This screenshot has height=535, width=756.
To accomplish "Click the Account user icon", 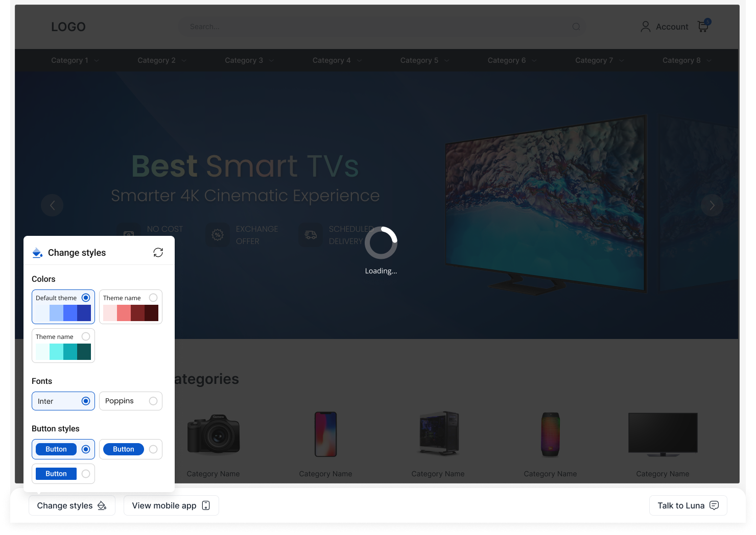I will coord(646,27).
